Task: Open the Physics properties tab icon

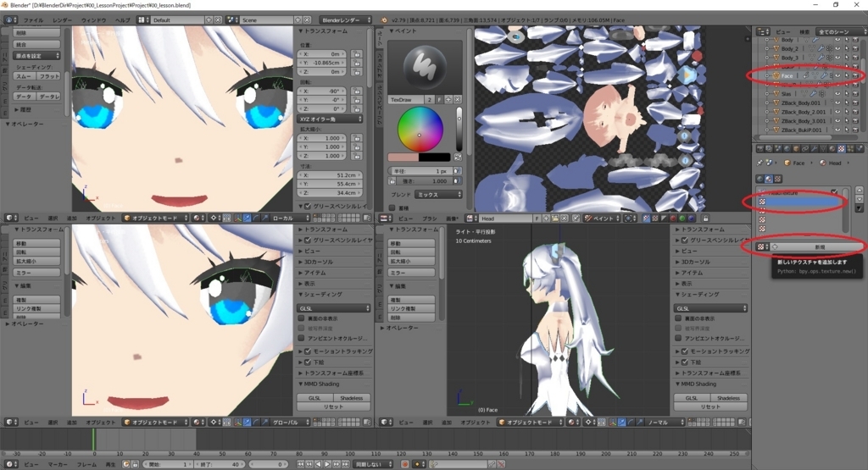Action: click(860, 148)
